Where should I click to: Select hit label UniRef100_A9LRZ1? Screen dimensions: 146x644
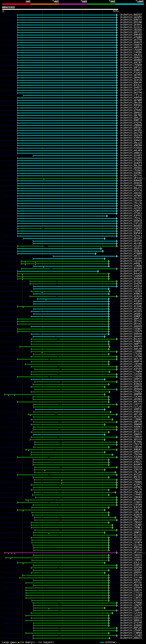(131, 55)
